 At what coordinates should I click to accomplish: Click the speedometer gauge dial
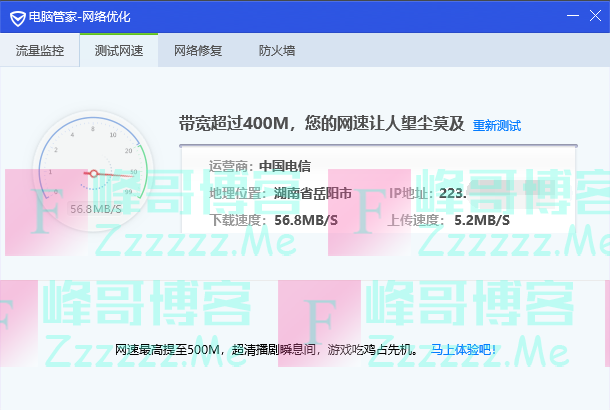tap(93, 171)
